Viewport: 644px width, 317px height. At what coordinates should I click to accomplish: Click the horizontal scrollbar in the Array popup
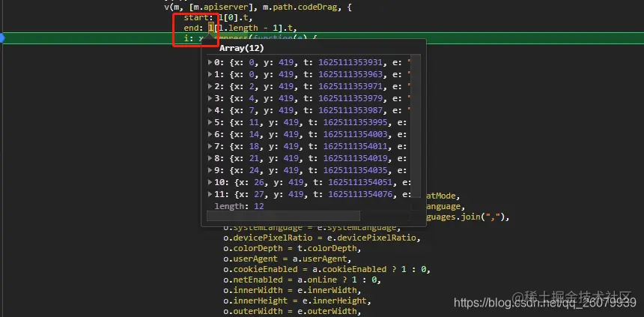coord(283,216)
